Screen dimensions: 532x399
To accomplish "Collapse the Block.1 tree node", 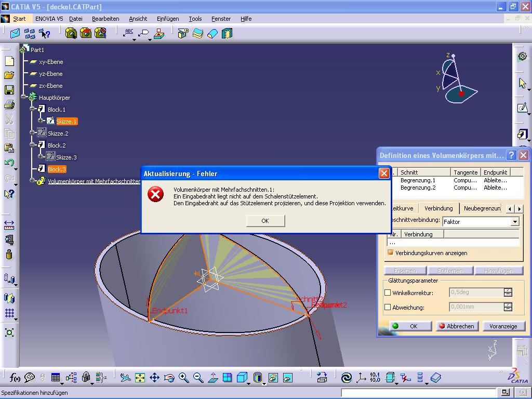I will pos(32,109).
